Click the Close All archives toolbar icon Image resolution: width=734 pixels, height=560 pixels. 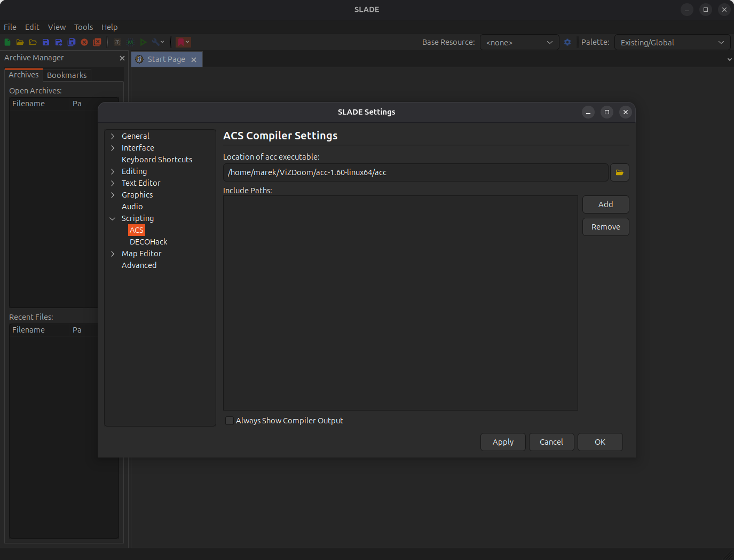pos(97,42)
